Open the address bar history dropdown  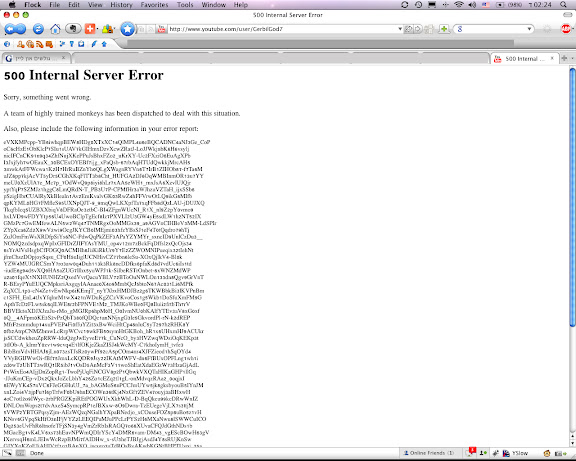[400, 29]
